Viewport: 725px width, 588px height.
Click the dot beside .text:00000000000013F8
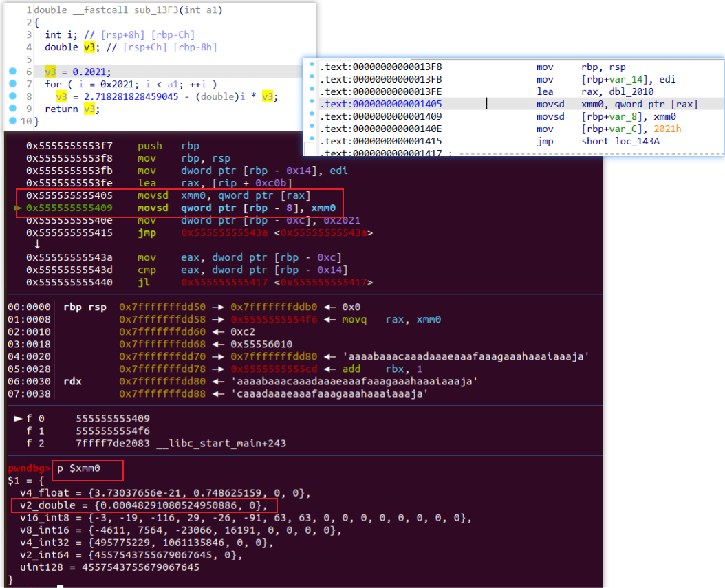312,67
